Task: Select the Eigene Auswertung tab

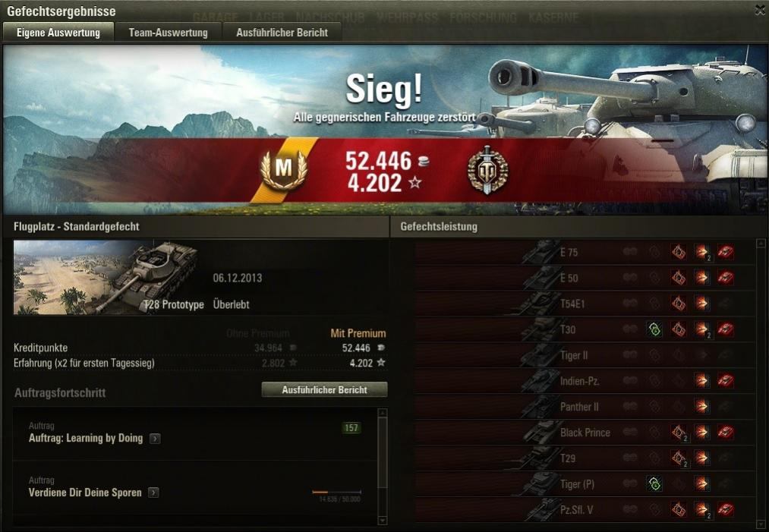Action: point(58,33)
